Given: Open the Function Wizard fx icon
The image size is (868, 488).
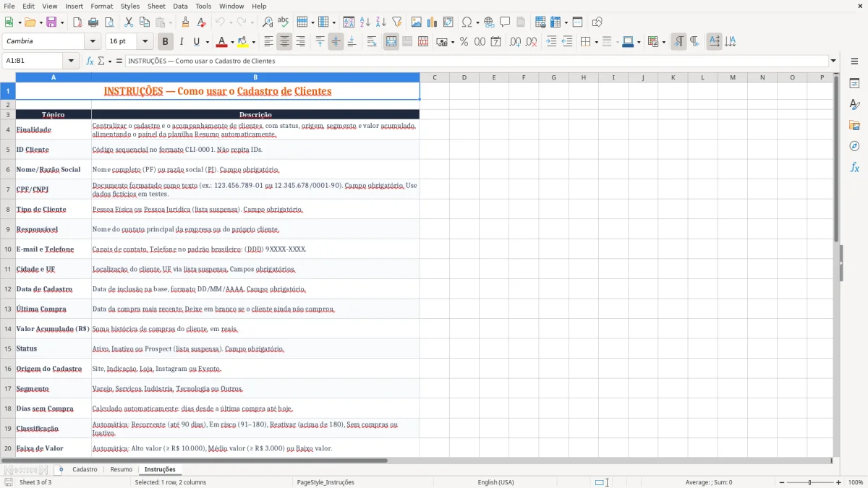Looking at the screenshot, I should (x=90, y=61).
